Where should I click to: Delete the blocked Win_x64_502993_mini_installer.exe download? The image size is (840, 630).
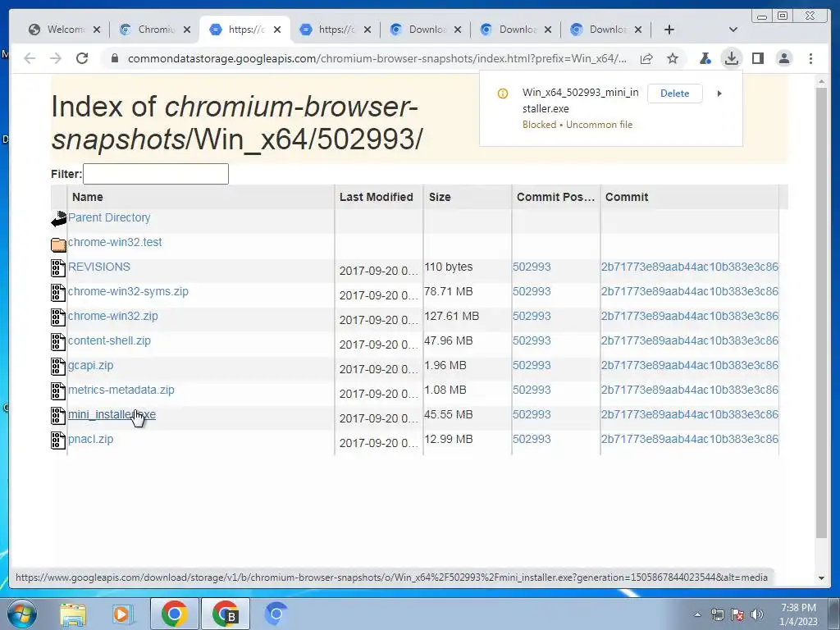coord(674,94)
